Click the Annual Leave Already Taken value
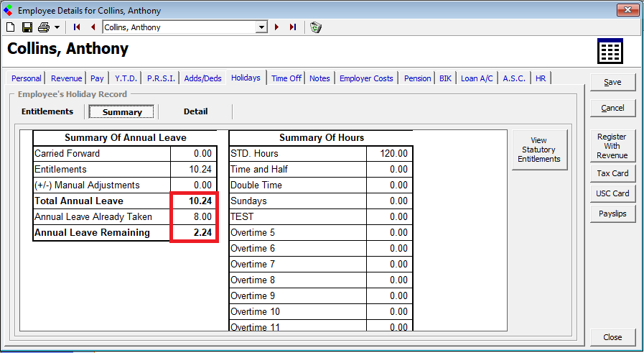This screenshot has width=644, height=353. click(x=194, y=217)
